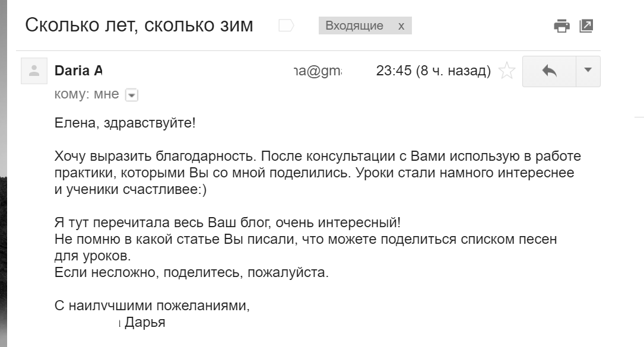Show details dropdown next to кому: мне

click(x=131, y=95)
